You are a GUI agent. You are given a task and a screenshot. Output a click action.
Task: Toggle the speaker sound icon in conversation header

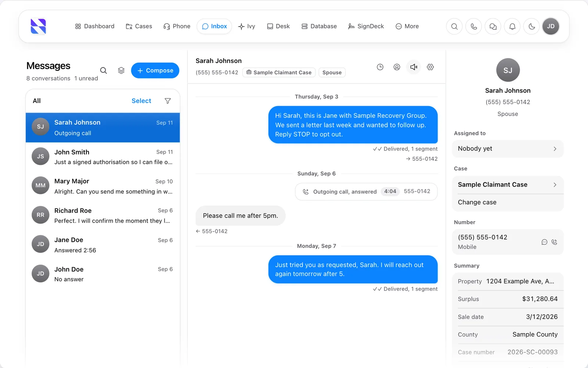414,67
